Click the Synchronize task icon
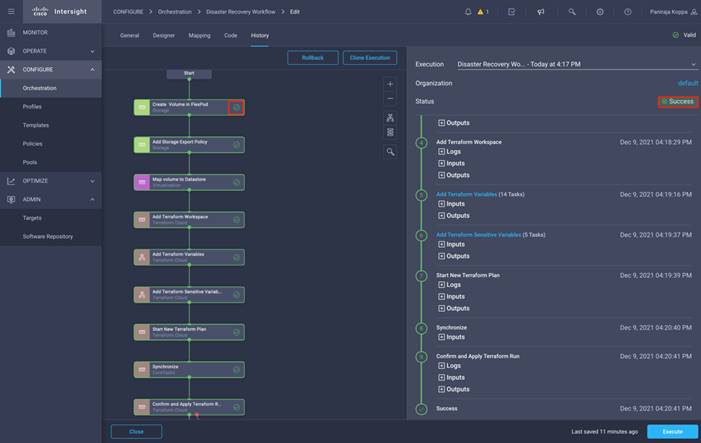 [142, 370]
